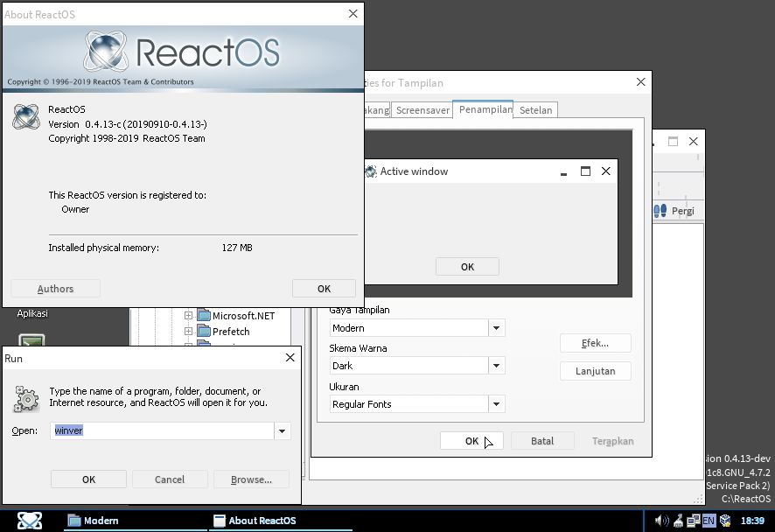Open the volume control in system tray
This screenshot has width=775, height=532.
point(661,520)
